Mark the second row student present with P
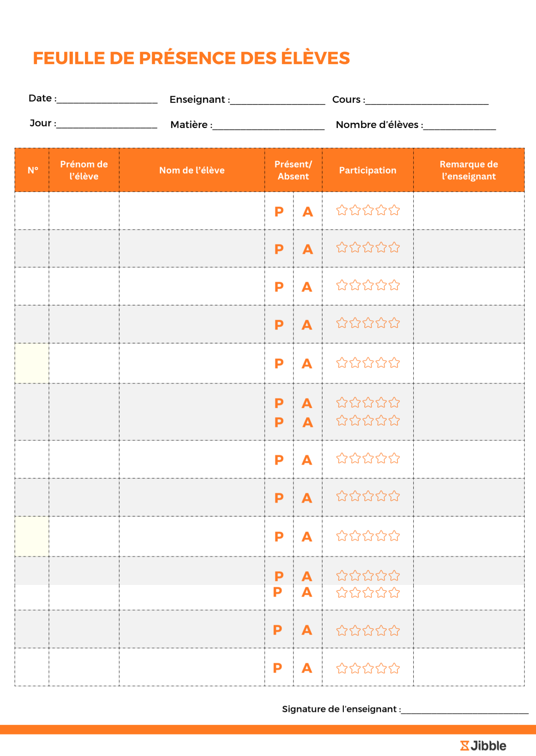The image size is (536, 756). (x=279, y=249)
